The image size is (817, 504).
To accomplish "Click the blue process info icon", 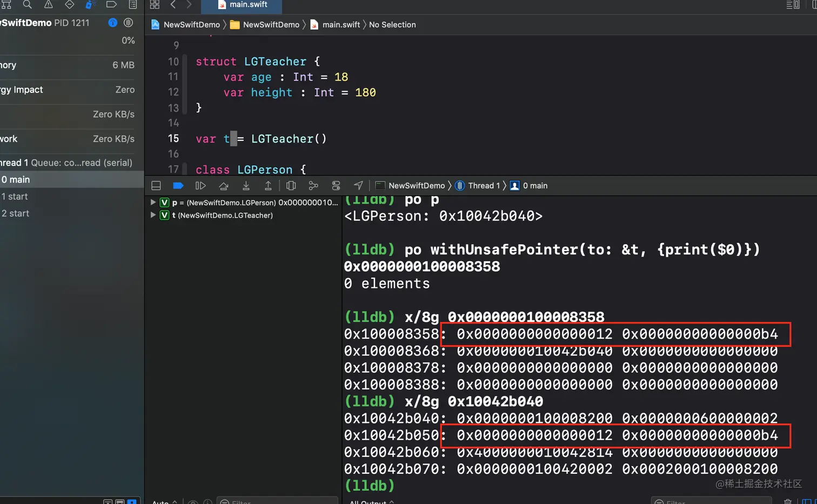I will (x=112, y=23).
